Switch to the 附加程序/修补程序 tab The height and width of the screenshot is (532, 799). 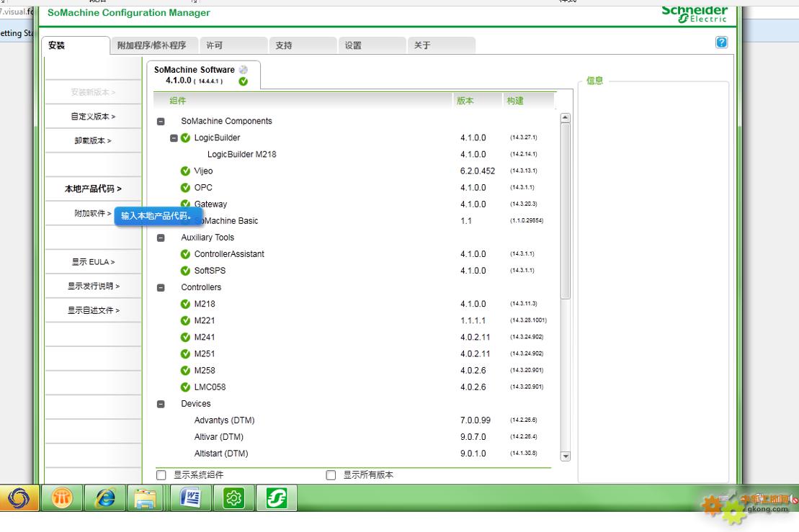coord(153,45)
